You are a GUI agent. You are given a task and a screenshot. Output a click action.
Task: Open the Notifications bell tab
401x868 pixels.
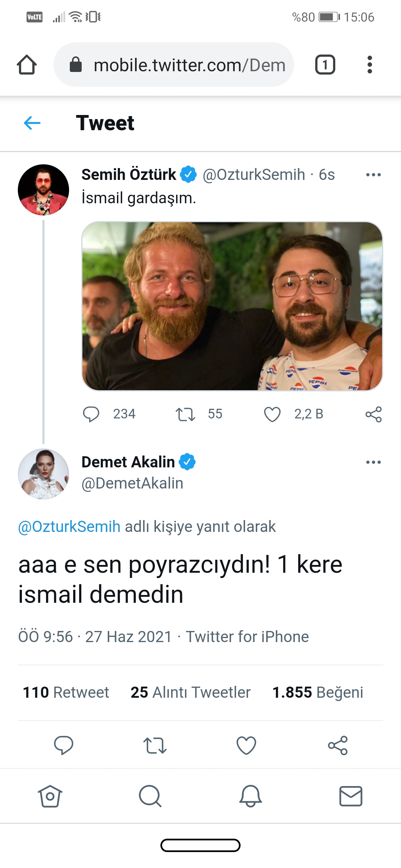tap(251, 796)
